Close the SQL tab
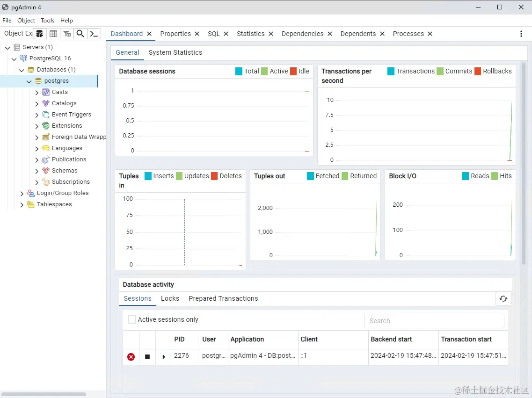532x398 pixels. click(x=226, y=34)
